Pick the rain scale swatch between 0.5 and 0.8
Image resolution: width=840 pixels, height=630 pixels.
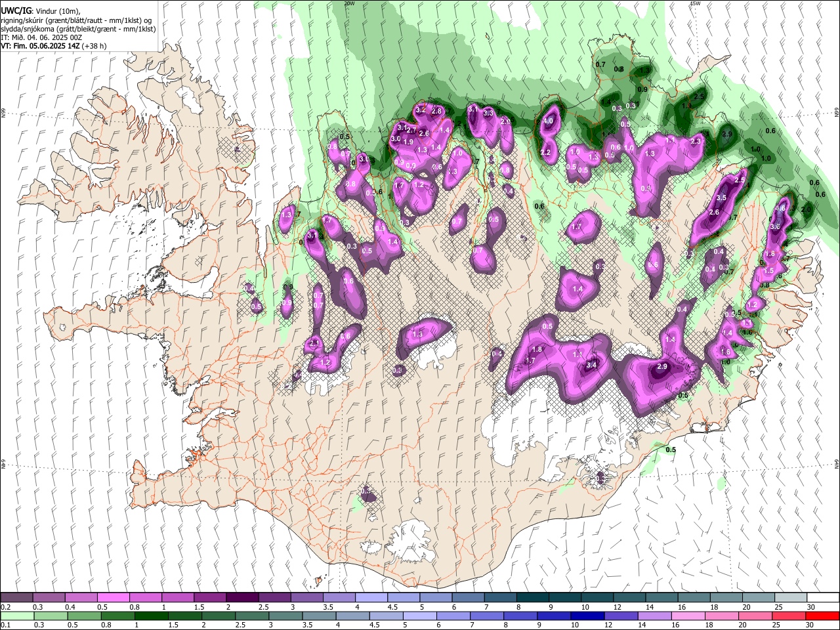tap(84, 616)
